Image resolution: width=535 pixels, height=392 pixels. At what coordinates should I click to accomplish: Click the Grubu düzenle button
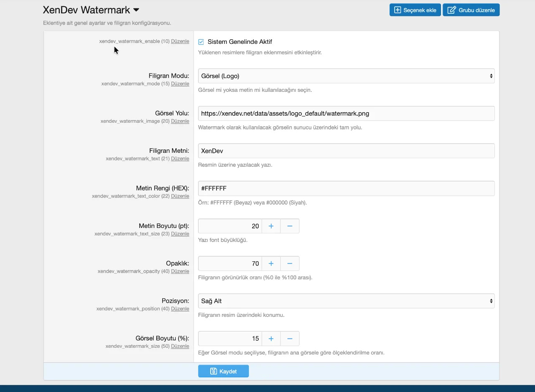pyautogui.click(x=471, y=10)
